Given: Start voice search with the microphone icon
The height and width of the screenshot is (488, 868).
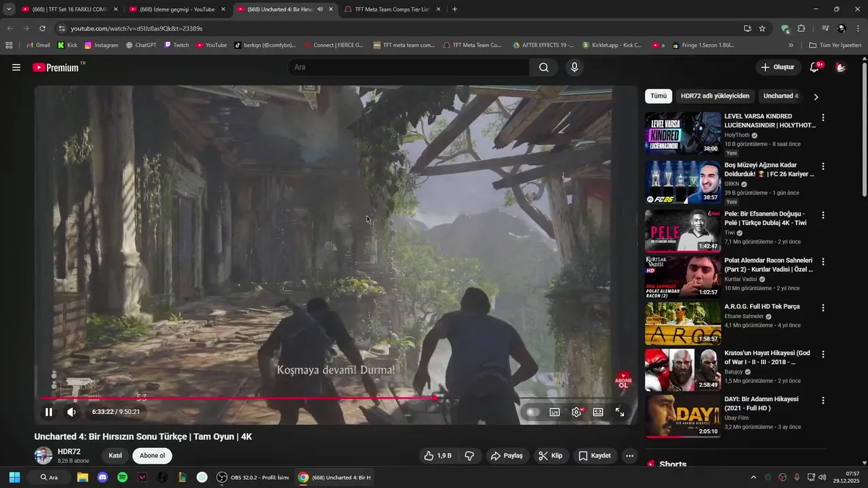Looking at the screenshot, I should pos(574,67).
